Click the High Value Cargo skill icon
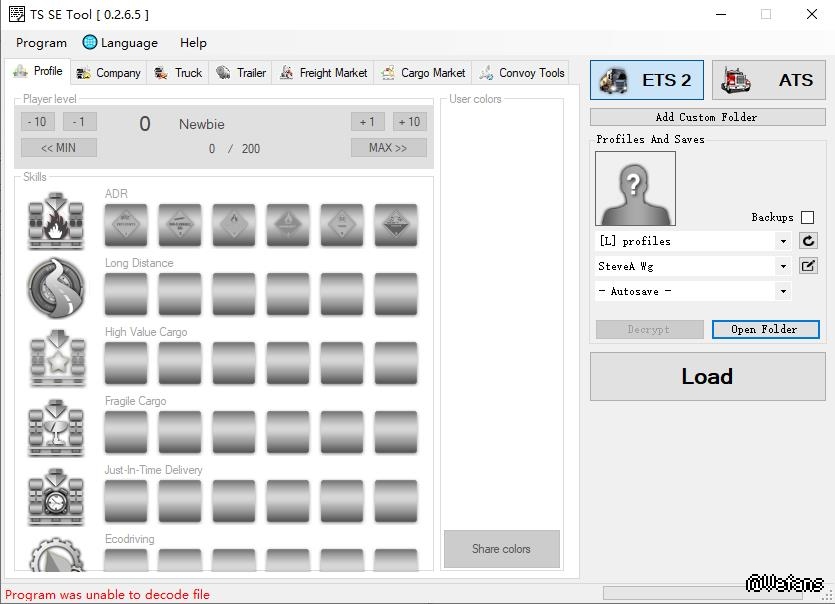835x604 pixels. (x=58, y=358)
